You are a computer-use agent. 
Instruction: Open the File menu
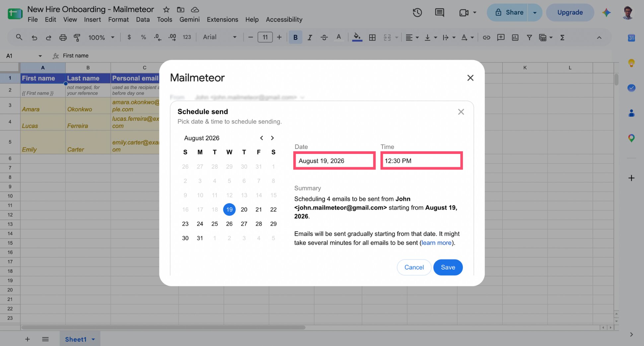[33, 20]
